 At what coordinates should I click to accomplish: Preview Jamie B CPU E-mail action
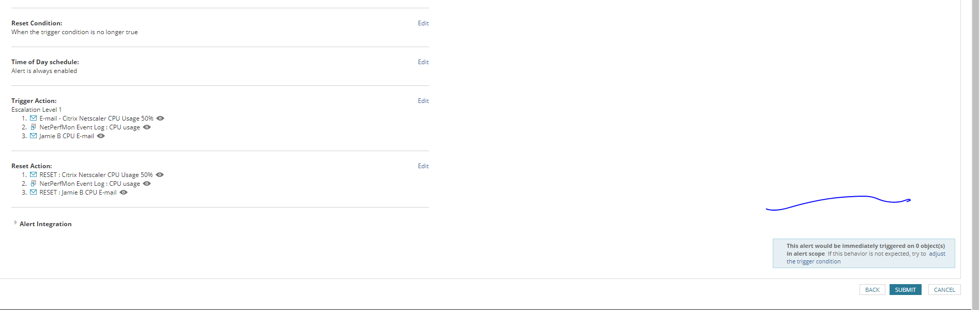[x=101, y=136]
